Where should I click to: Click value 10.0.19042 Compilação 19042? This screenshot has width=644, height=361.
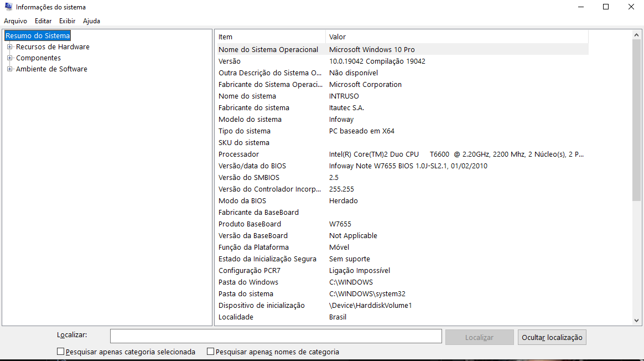pos(377,61)
